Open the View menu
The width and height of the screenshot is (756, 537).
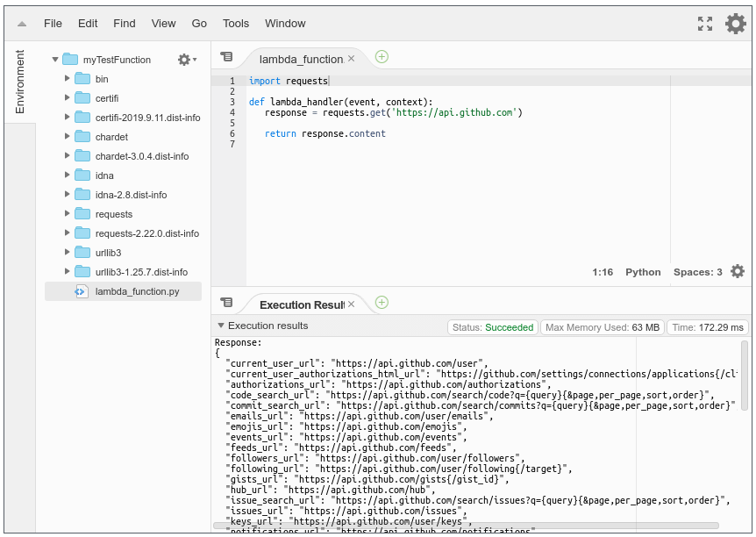tap(163, 23)
